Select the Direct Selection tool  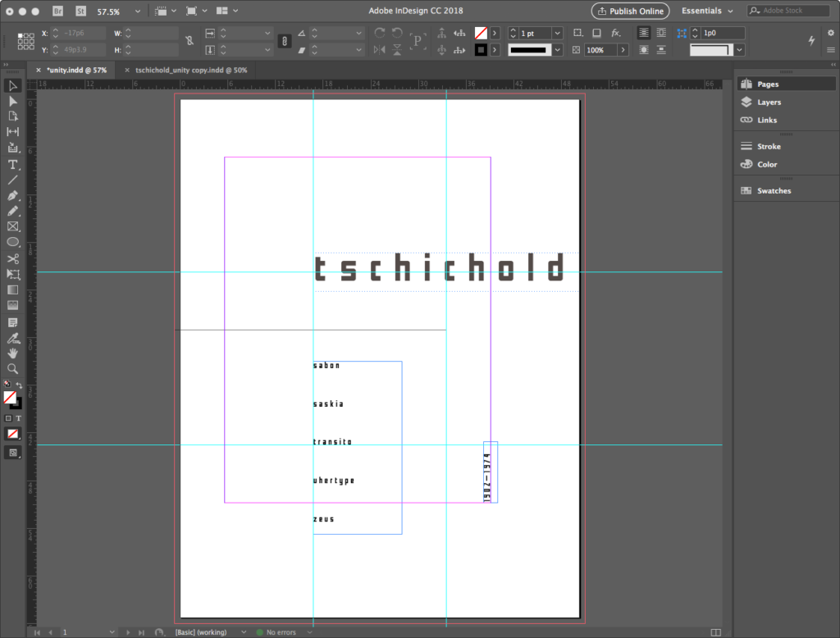coord(12,101)
